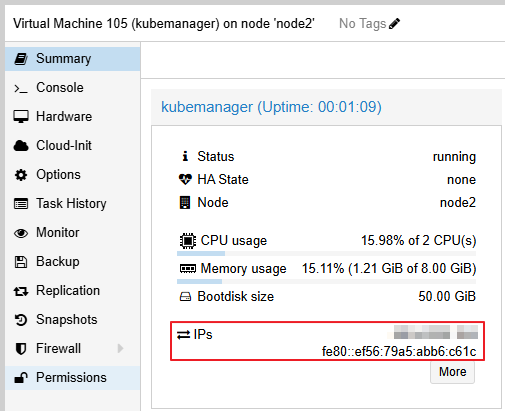This screenshot has height=411, width=505.
Task: Click the HA State heartbeat icon
Action: pos(185,179)
